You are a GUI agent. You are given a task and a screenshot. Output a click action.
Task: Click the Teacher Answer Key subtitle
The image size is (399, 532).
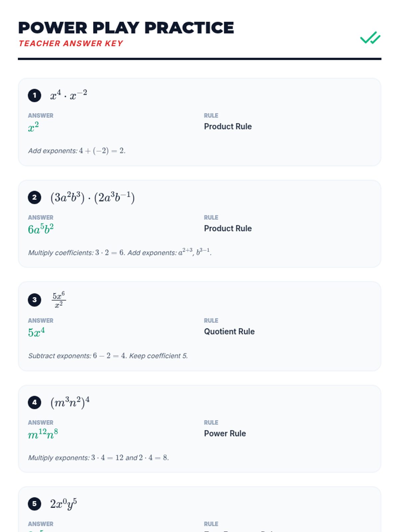71,44
